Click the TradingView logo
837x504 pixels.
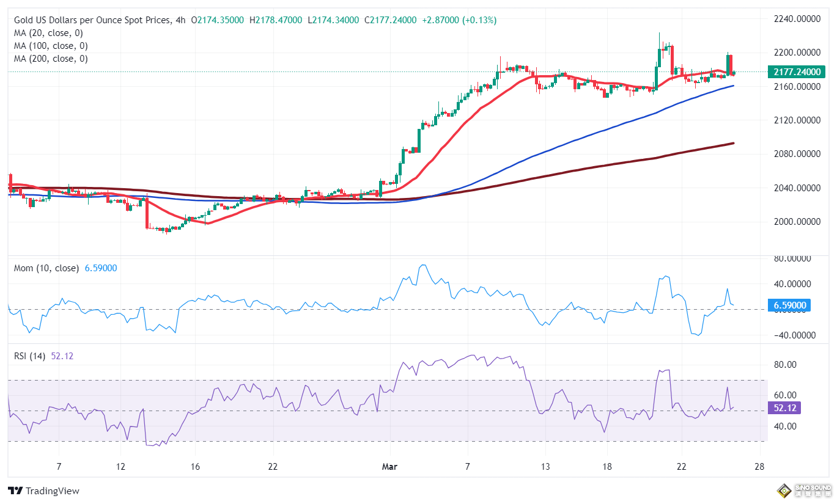(43, 491)
